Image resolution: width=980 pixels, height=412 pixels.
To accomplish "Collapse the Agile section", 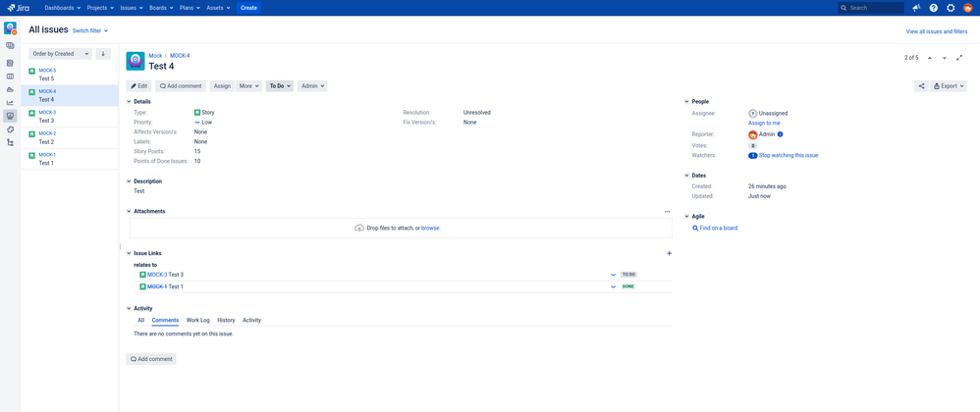I will [x=686, y=217].
